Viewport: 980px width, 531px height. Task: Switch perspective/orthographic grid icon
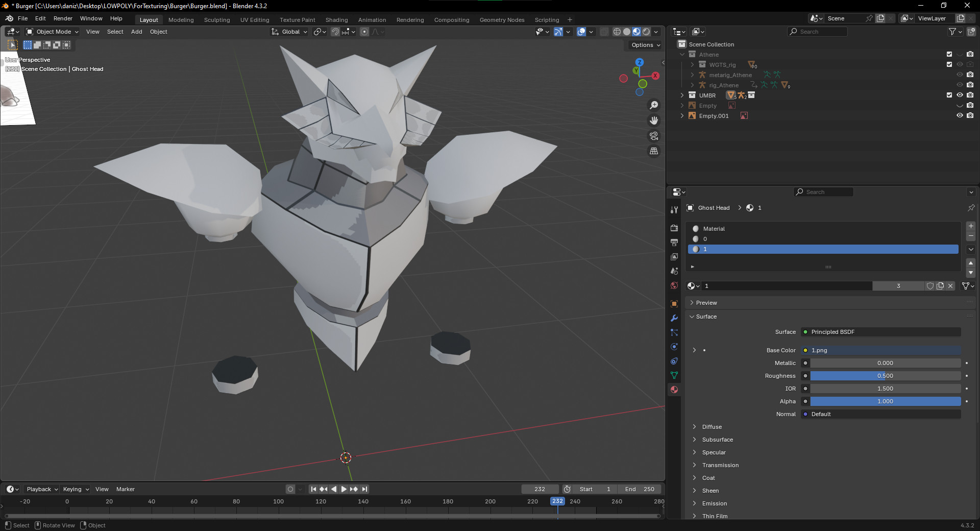pyautogui.click(x=654, y=151)
